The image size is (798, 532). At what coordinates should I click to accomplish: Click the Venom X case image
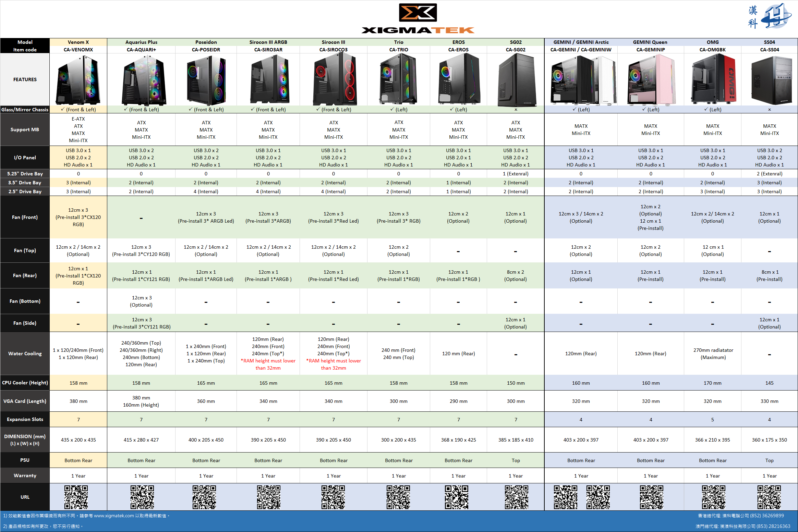coord(78,80)
